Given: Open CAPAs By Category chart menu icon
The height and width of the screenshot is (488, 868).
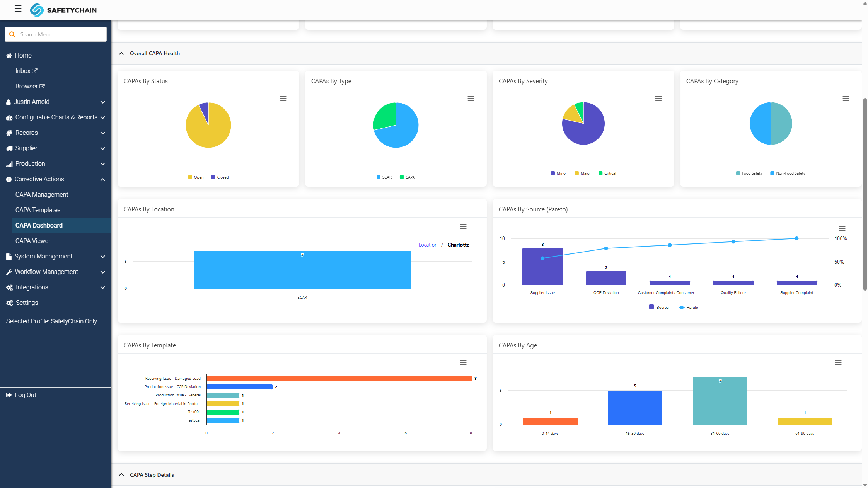Looking at the screenshot, I should (x=846, y=99).
